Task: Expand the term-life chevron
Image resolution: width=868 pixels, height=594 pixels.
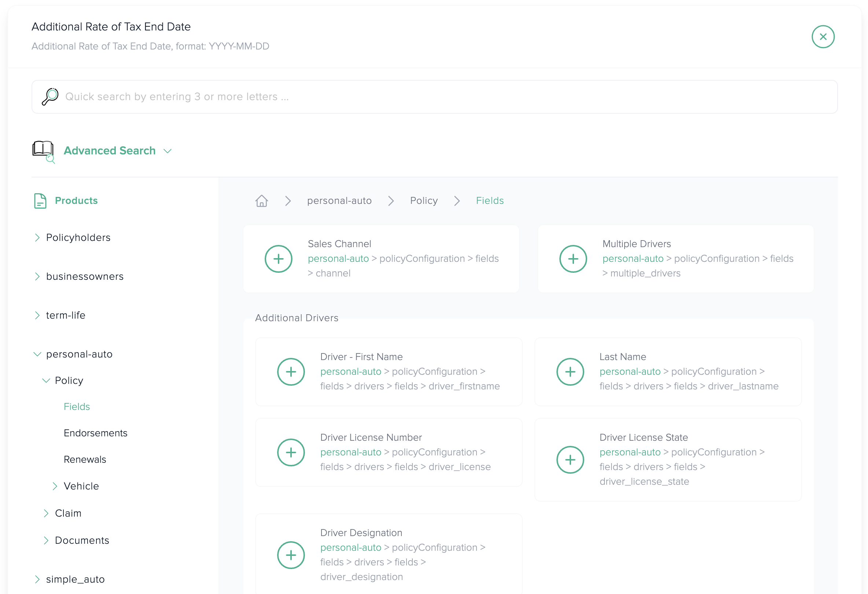Action: click(37, 315)
